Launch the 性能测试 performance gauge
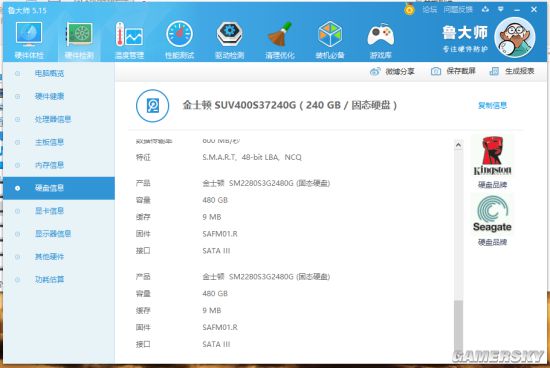Viewport: 550px width, 368px height. [x=179, y=40]
